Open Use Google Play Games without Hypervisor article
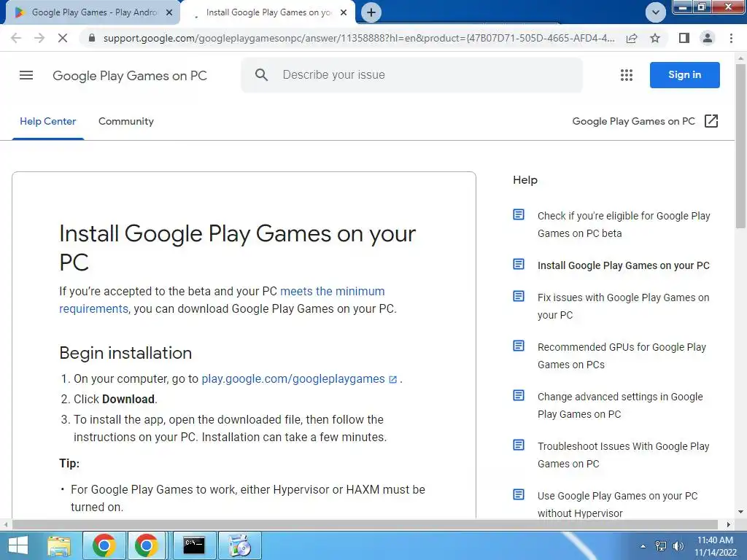The image size is (747, 560). (x=617, y=505)
